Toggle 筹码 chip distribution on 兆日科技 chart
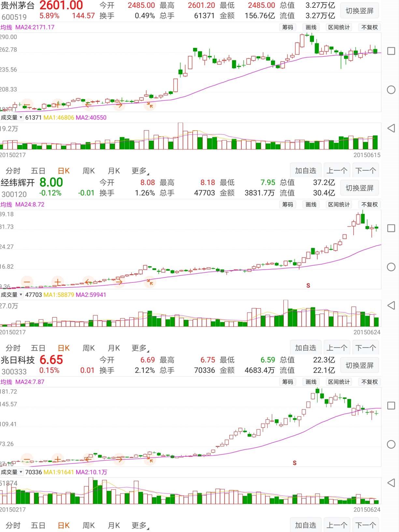399x532 pixels. 288,382
